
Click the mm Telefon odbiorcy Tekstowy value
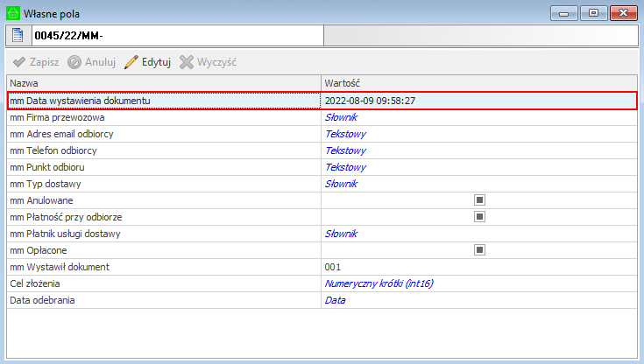pos(344,150)
